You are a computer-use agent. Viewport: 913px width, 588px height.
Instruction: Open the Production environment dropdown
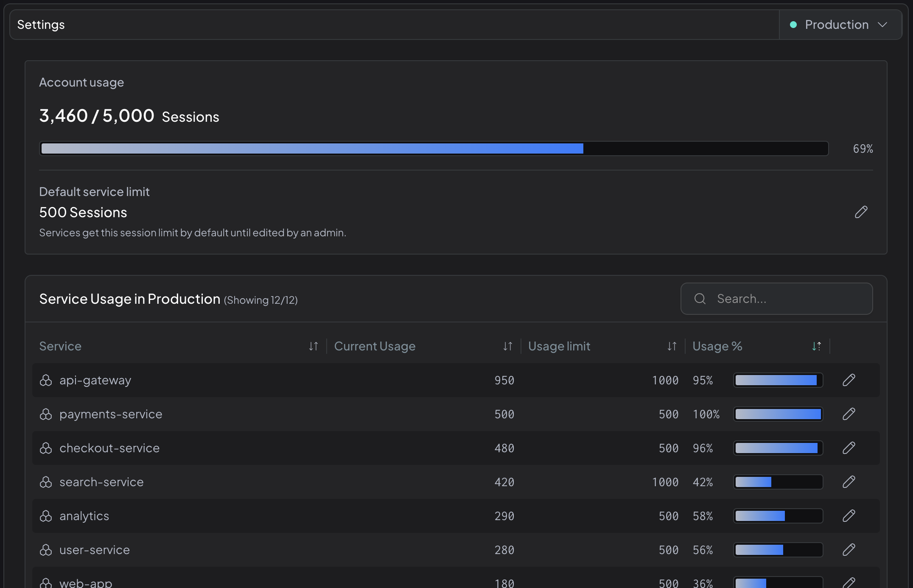(x=840, y=24)
